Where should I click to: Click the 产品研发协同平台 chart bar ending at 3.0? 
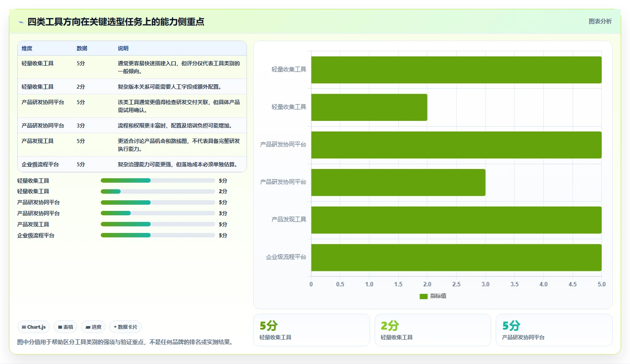click(x=398, y=183)
